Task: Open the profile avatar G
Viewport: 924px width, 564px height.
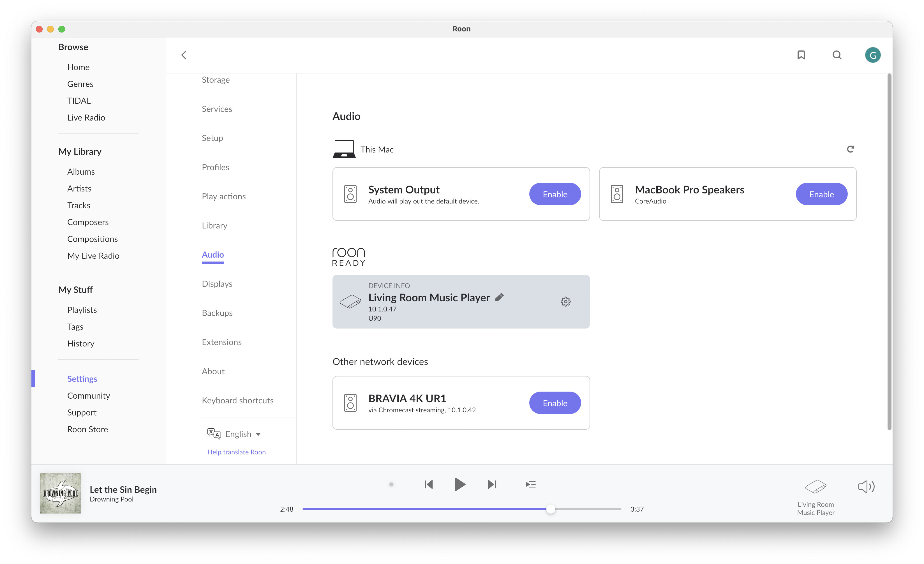Action: tap(873, 55)
